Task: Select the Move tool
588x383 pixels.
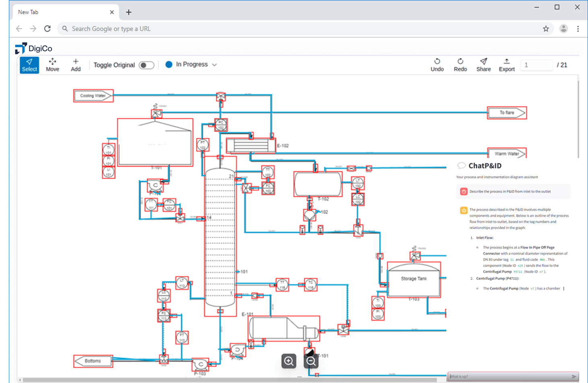Action: [52, 65]
